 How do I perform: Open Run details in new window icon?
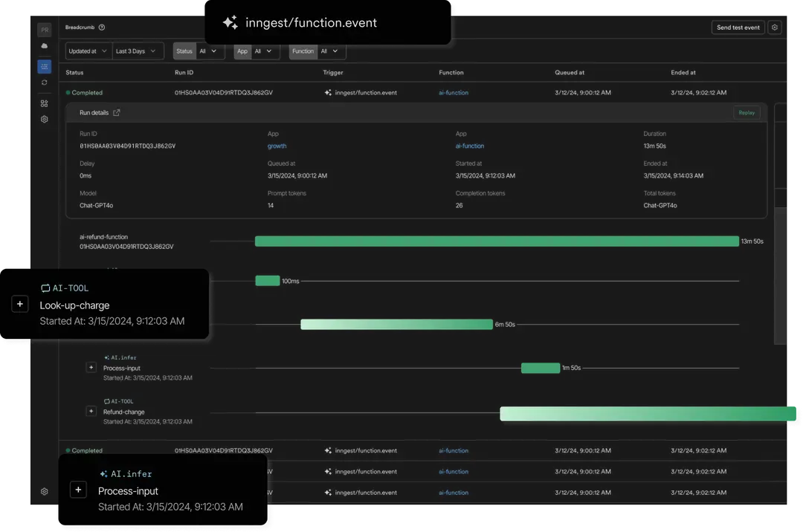click(117, 113)
